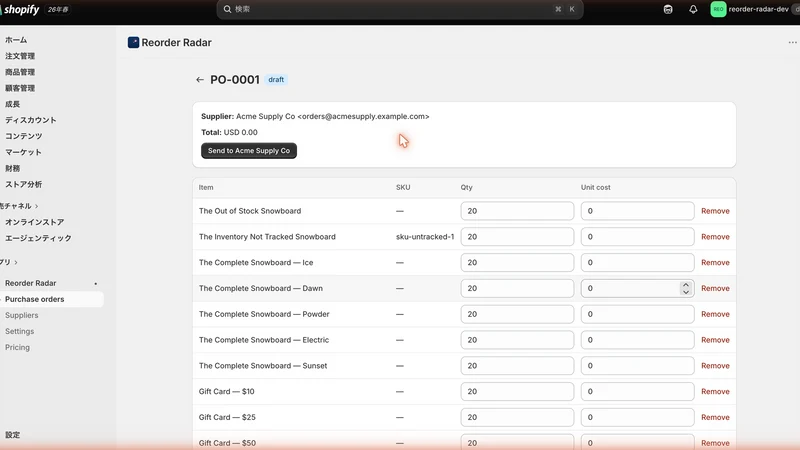
Task: Open 財務 in the sidebar
Action: 13,168
